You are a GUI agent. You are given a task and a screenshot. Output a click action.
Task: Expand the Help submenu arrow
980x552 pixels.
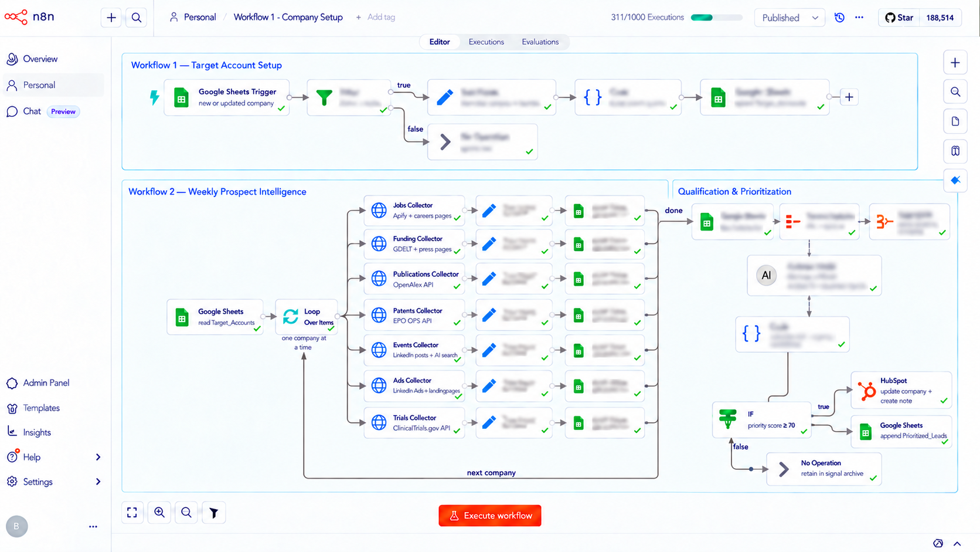98,457
